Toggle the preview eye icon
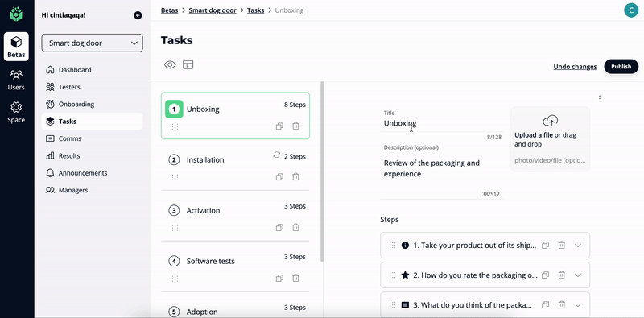Viewport: 644px width, 318px height. pos(170,65)
